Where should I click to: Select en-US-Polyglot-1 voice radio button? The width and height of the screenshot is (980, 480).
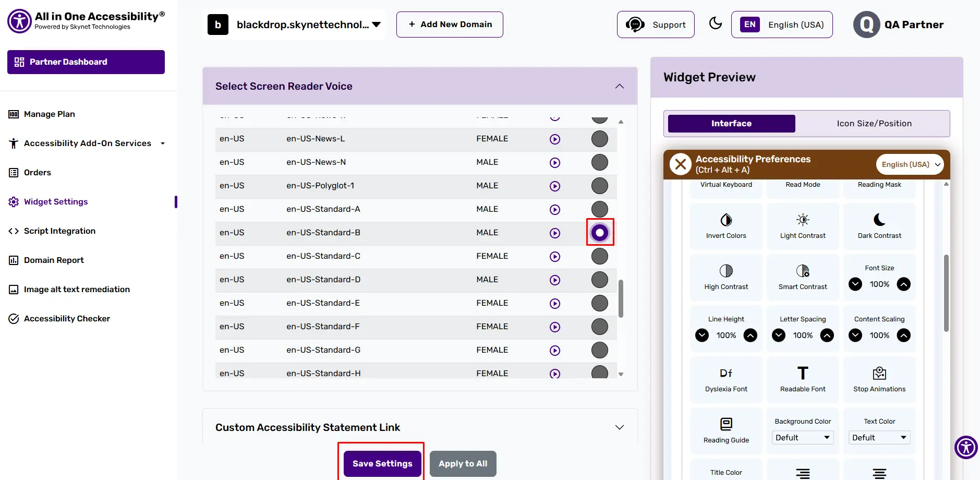tap(600, 186)
